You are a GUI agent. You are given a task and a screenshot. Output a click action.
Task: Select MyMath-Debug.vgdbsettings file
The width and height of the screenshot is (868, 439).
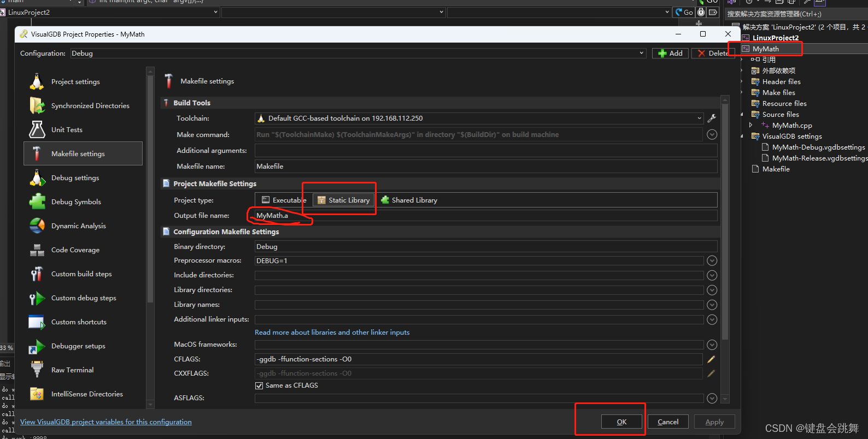(818, 147)
